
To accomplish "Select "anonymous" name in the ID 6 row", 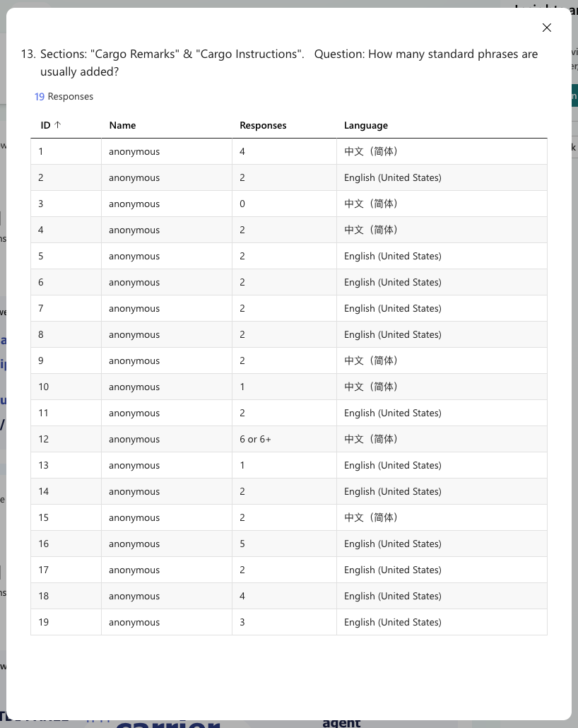I will 134,283.
